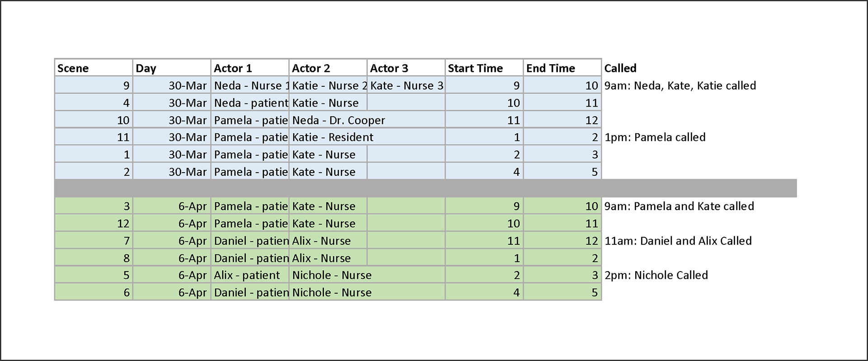
Task: Click the Actor 1 header cell
Action: [250, 68]
